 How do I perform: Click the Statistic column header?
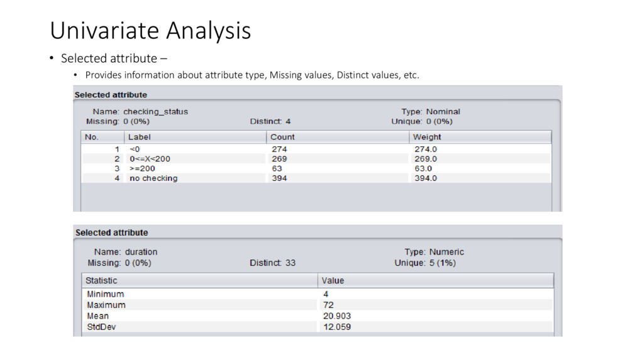click(x=199, y=281)
